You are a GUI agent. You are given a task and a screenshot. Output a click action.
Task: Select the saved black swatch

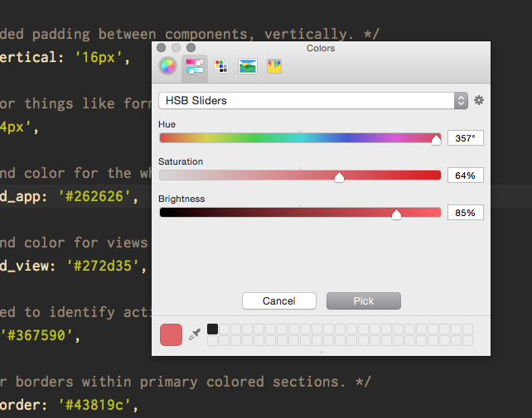pos(212,329)
